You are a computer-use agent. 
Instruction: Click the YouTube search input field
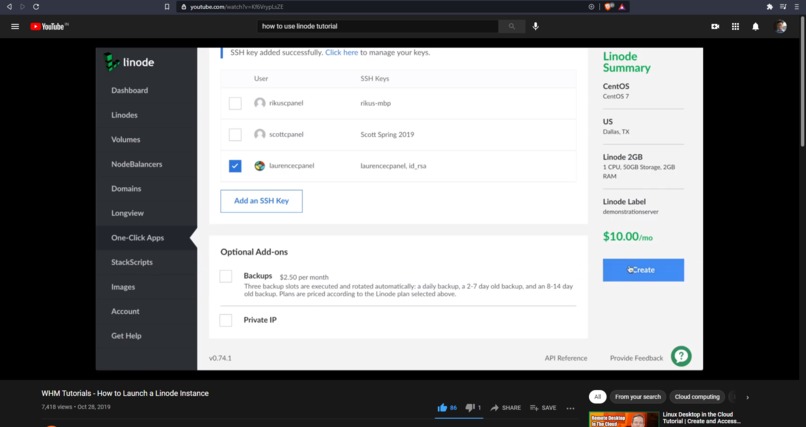coord(378,26)
